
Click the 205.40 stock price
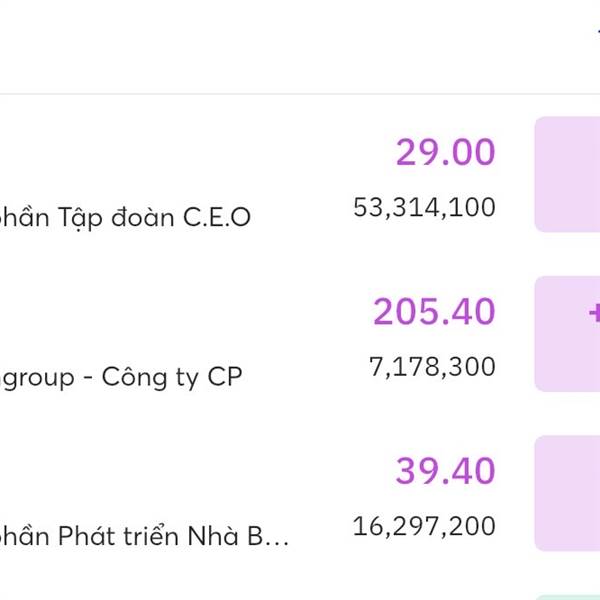click(x=434, y=312)
